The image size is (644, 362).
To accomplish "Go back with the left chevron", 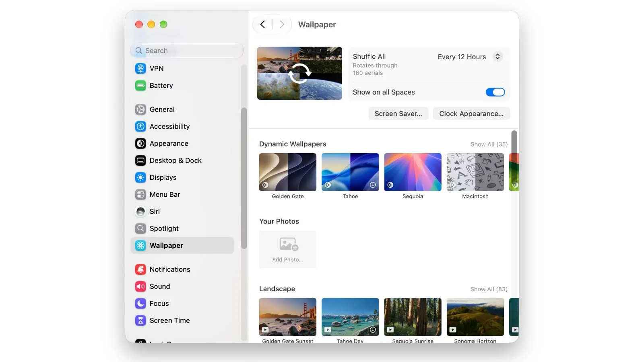I will 262,25.
